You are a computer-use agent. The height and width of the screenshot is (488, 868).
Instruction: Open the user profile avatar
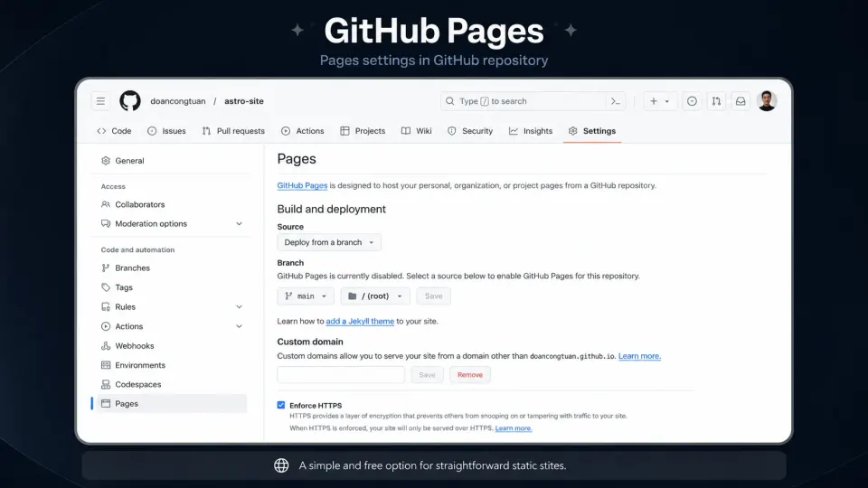click(767, 101)
